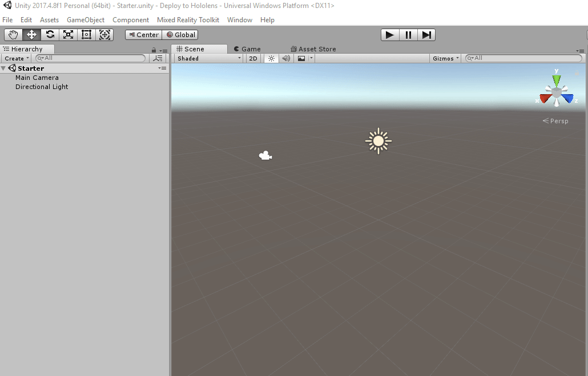
Task: Select the Hand tool
Action: (13, 35)
